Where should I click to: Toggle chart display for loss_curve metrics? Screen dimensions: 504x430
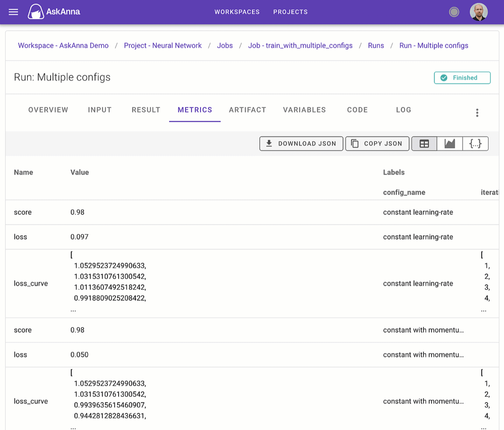(x=449, y=143)
